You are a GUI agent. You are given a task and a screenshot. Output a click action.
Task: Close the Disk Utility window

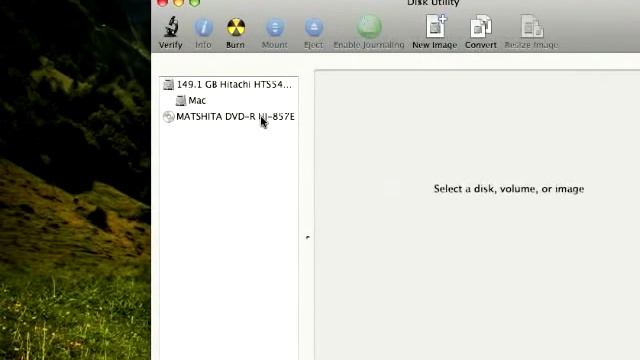tap(162, 2)
